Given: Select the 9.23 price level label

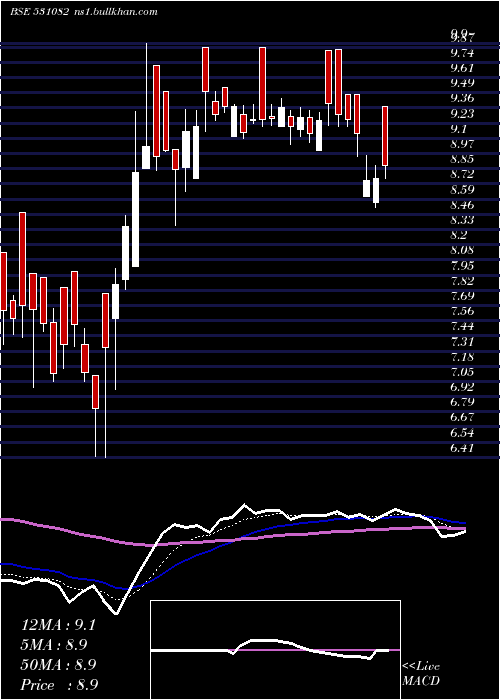Looking at the screenshot, I should point(462,113).
